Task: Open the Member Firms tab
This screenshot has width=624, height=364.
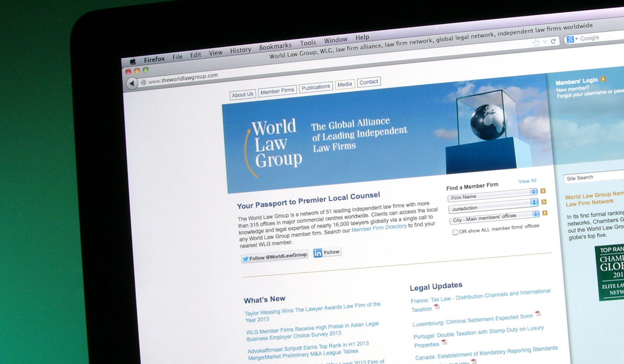Action: (277, 91)
